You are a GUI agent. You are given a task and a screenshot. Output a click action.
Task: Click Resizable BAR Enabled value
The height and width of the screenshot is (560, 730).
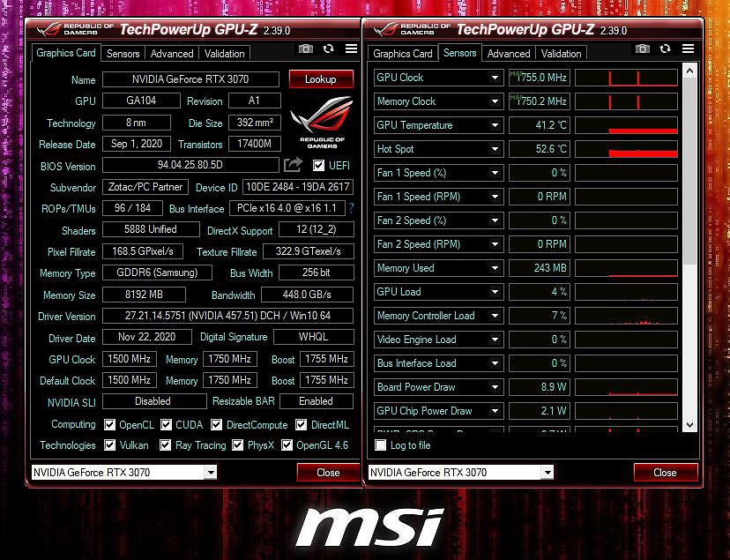click(x=317, y=401)
